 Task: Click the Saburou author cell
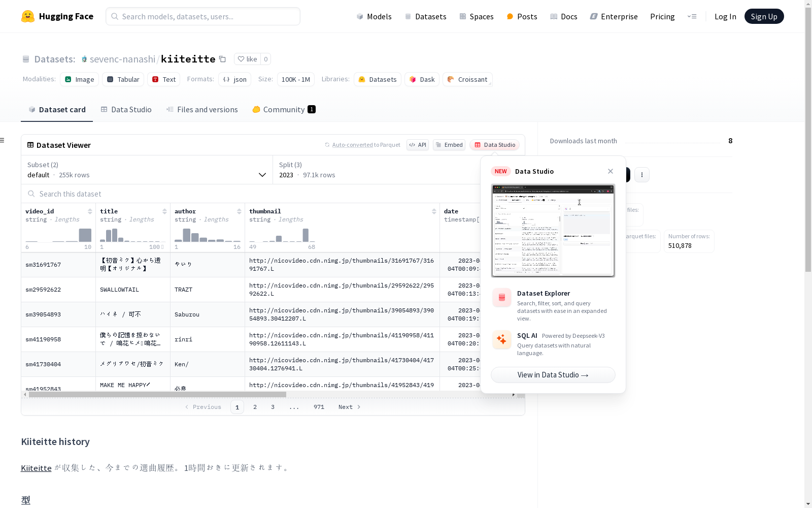coord(208,314)
